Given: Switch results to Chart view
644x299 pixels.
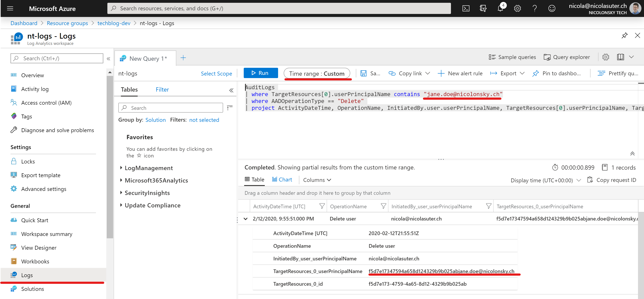Looking at the screenshot, I should coord(282,180).
